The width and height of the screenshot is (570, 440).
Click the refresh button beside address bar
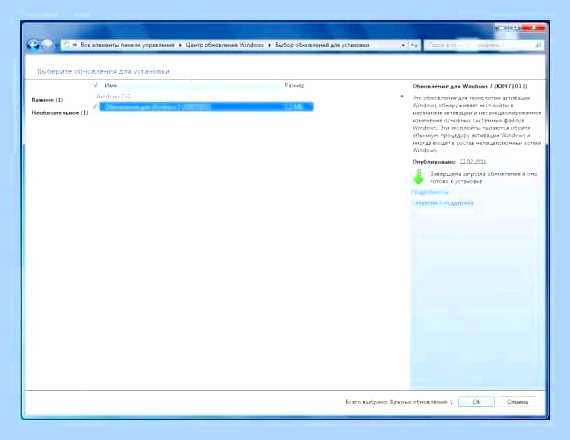point(414,45)
